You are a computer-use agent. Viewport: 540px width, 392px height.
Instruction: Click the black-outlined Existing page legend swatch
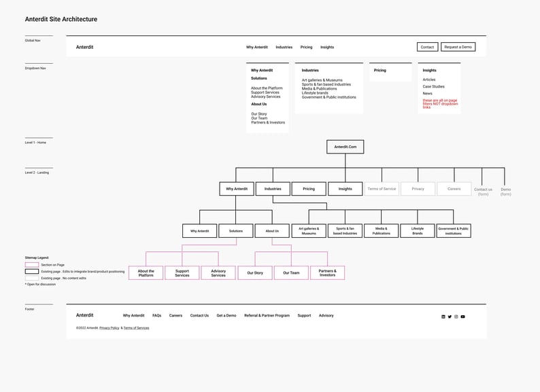[32, 271]
